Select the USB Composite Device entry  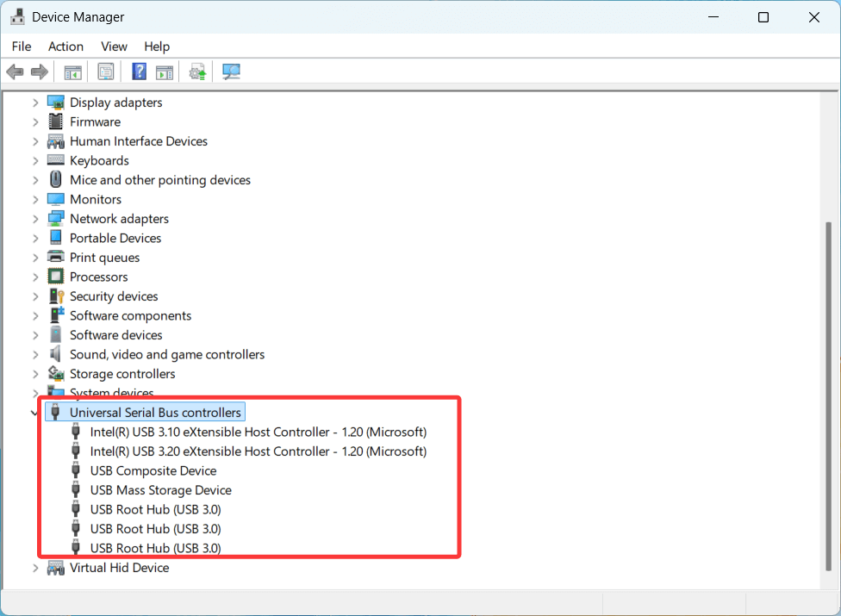tap(153, 470)
